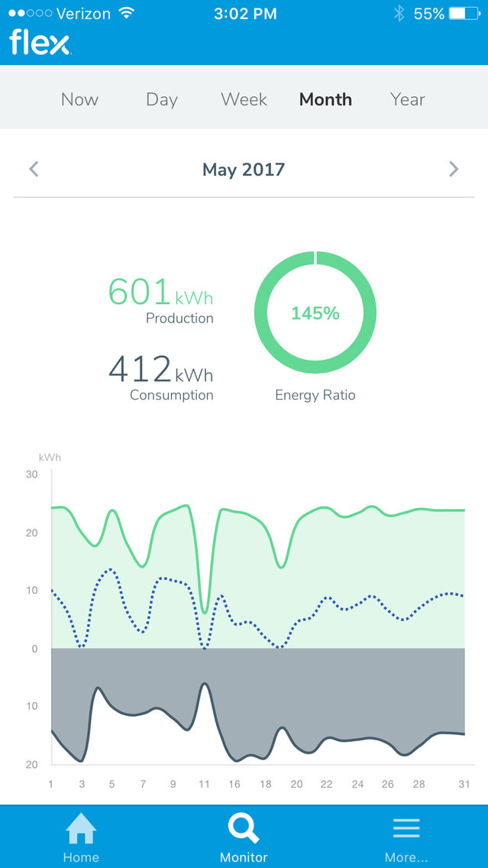Tap the 145% Energy Ratio ring
Screen dimensions: 488x868
(x=315, y=313)
